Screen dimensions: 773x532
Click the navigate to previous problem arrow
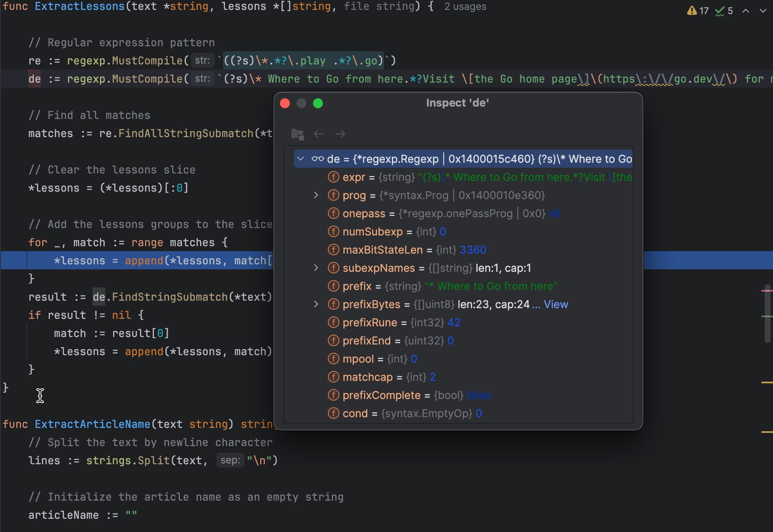click(x=746, y=11)
